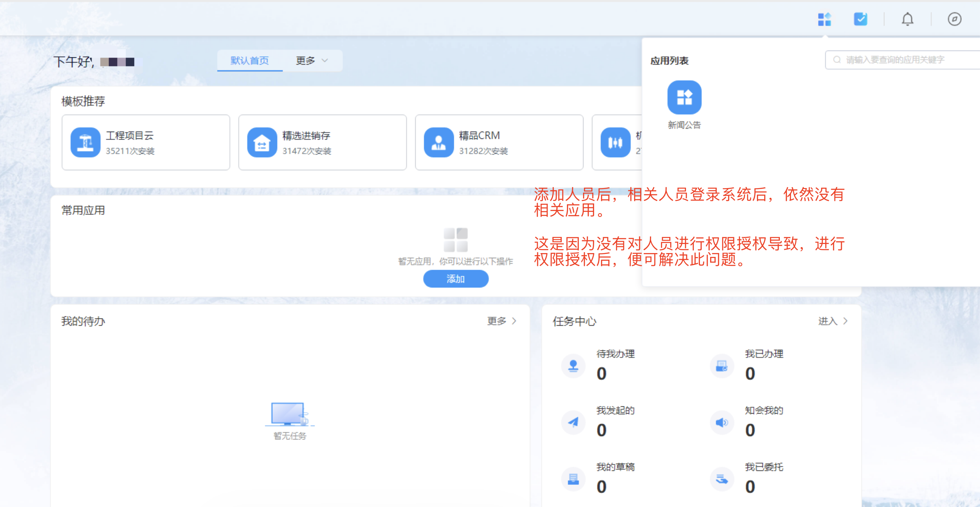
Task: Click 进入 link in 任务中心
Action: click(x=833, y=321)
